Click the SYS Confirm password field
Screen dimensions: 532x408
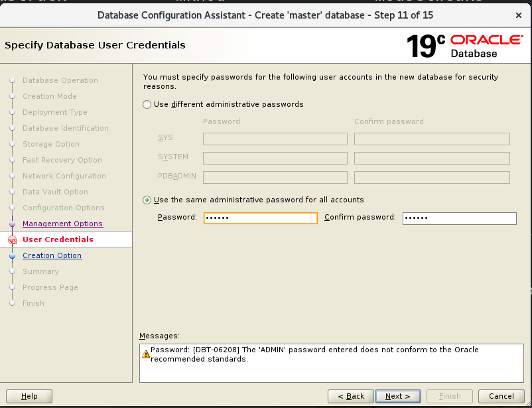[432, 139]
